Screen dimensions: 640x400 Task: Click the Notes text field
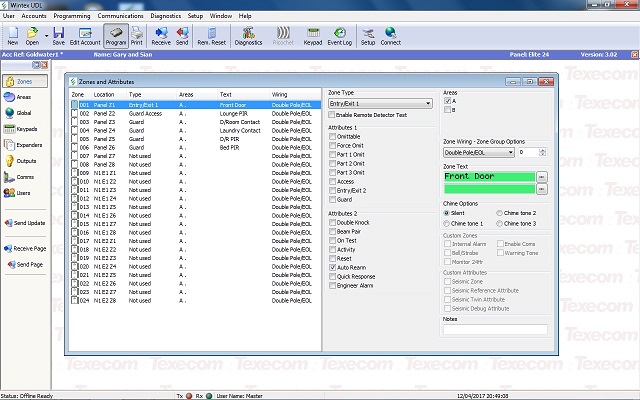[x=494, y=329]
